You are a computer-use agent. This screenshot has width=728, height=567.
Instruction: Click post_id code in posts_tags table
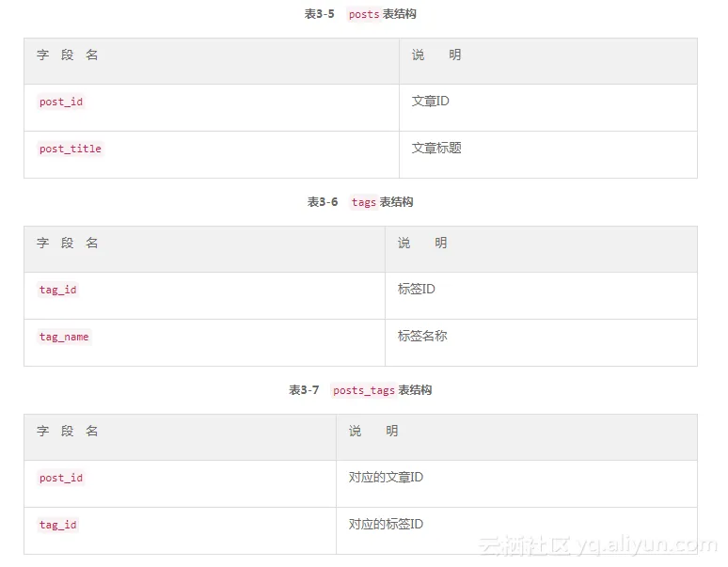coord(61,478)
